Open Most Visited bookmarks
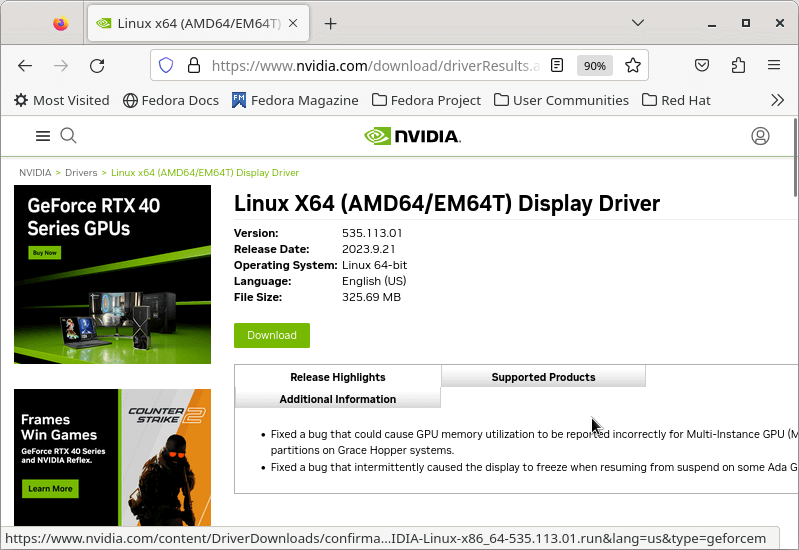The height and width of the screenshot is (550, 799). 62,100
